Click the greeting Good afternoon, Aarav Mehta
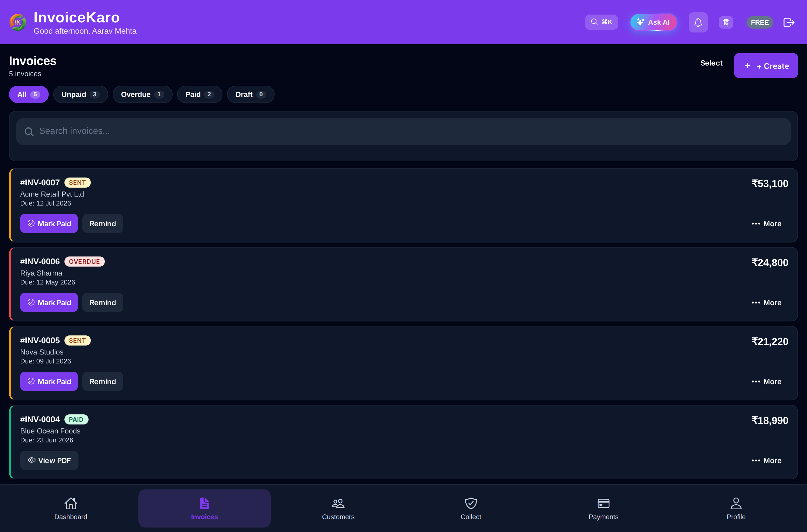 [85, 31]
